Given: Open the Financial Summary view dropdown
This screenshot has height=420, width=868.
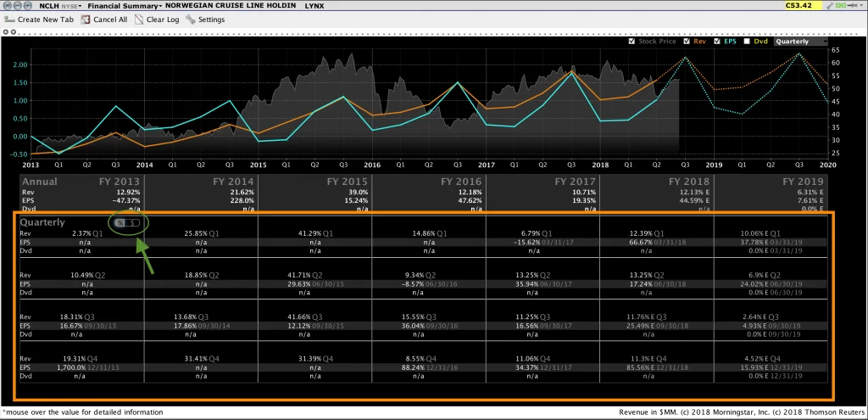Looking at the screenshot, I should (x=125, y=6).
